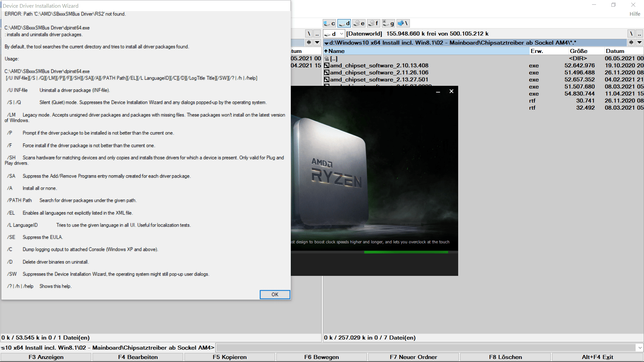This screenshot has height=362, width=644.
Task: Minimize the Total Commander window
Action: [594, 5]
